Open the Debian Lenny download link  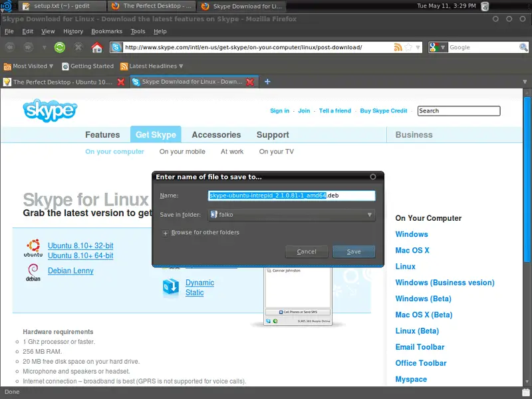coord(70,271)
